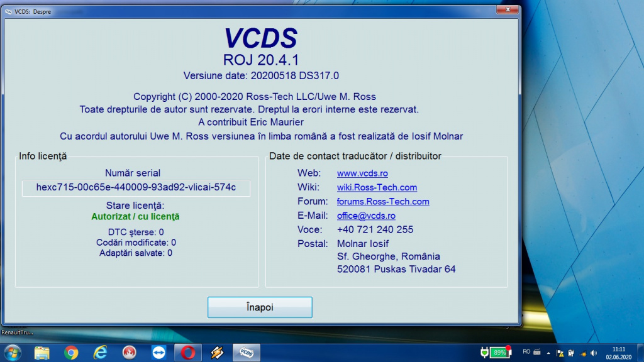This screenshot has height=362, width=644.
Task: Click the Copyright Ross-Tech LLC line
Action: point(254,96)
